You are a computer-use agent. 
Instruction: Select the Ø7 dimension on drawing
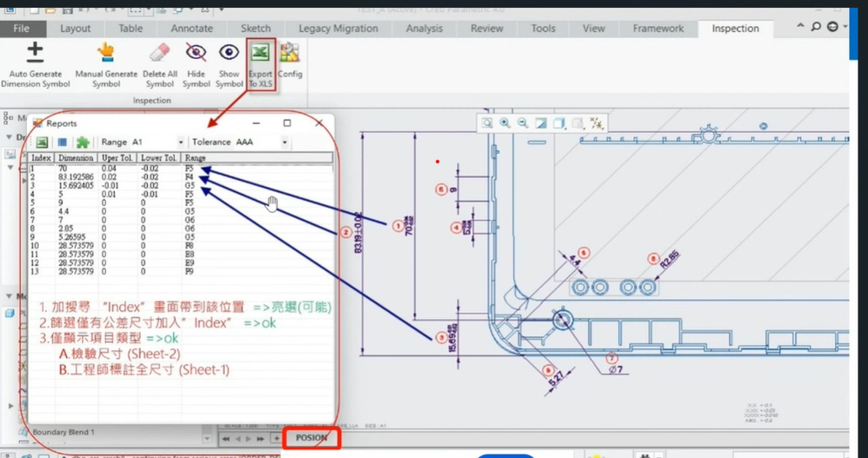(x=616, y=369)
